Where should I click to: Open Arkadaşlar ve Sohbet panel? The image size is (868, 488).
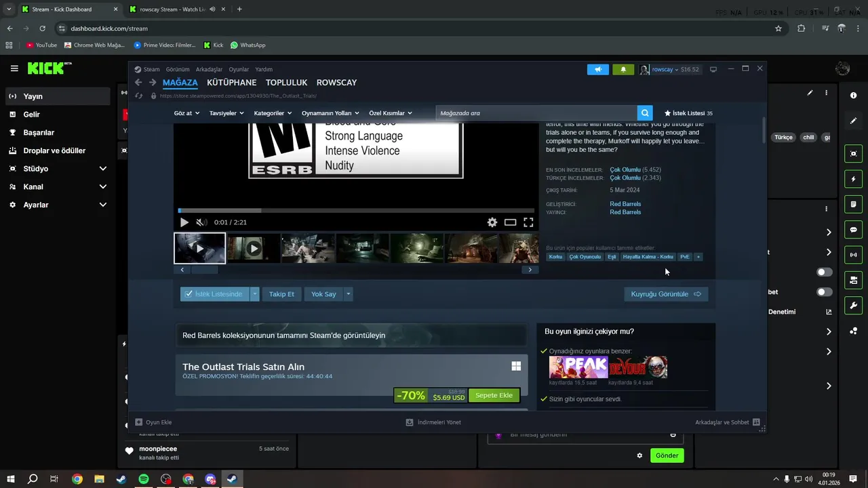pos(727,422)
